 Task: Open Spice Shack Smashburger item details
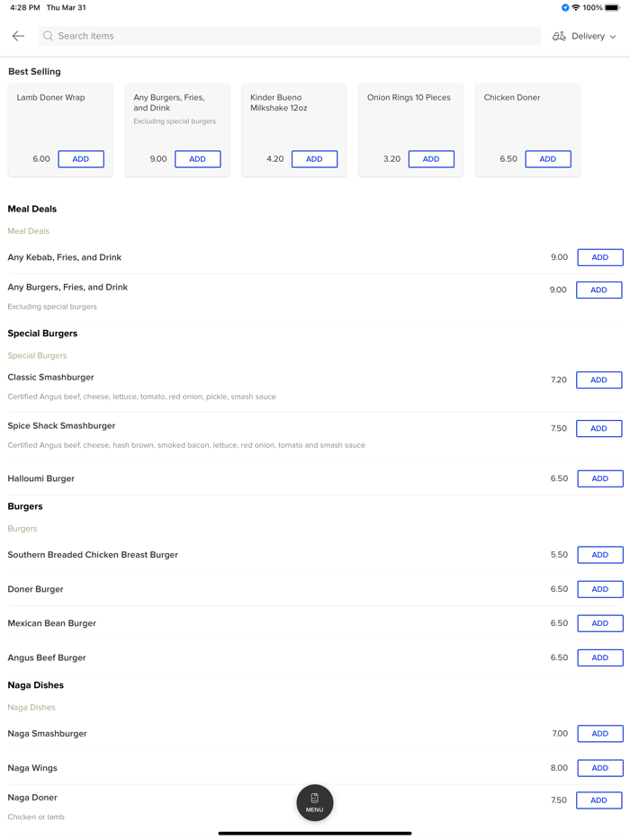61,426
